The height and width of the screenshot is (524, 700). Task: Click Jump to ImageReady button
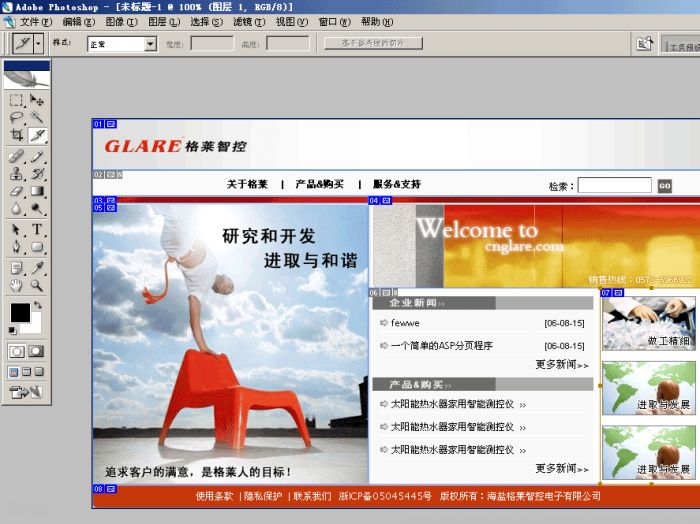(x=26, y=392)
